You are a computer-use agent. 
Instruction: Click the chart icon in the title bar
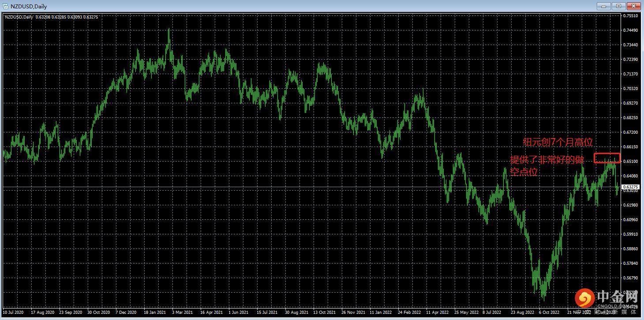(x=6, y=6)
